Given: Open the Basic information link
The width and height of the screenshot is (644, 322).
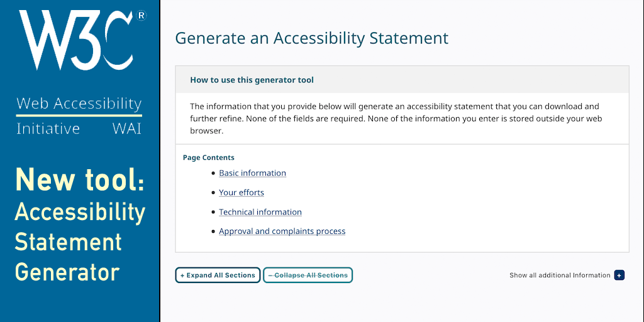Looking at the screenshot, I should coord(252,173).
